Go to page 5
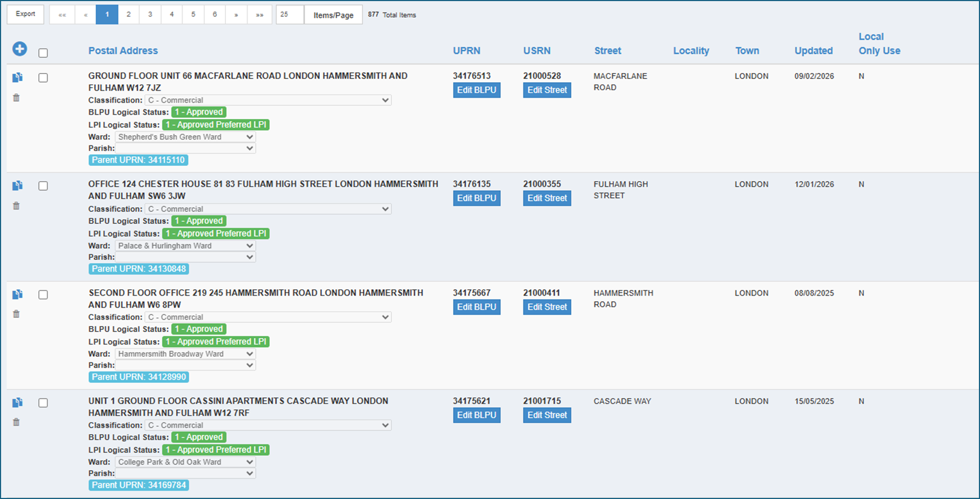The height and width of the screenshot is (499, 980). [x=194, y=15]
